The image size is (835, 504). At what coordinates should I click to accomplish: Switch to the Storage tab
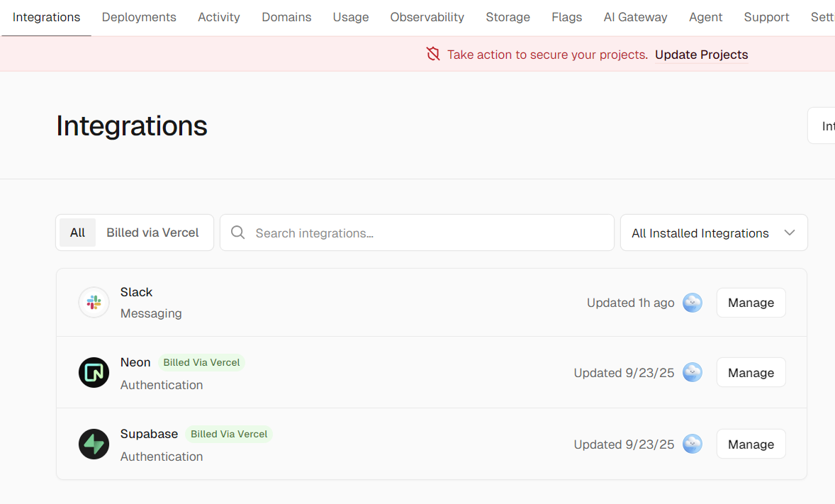pyautogui.click(x=508, y=17)
